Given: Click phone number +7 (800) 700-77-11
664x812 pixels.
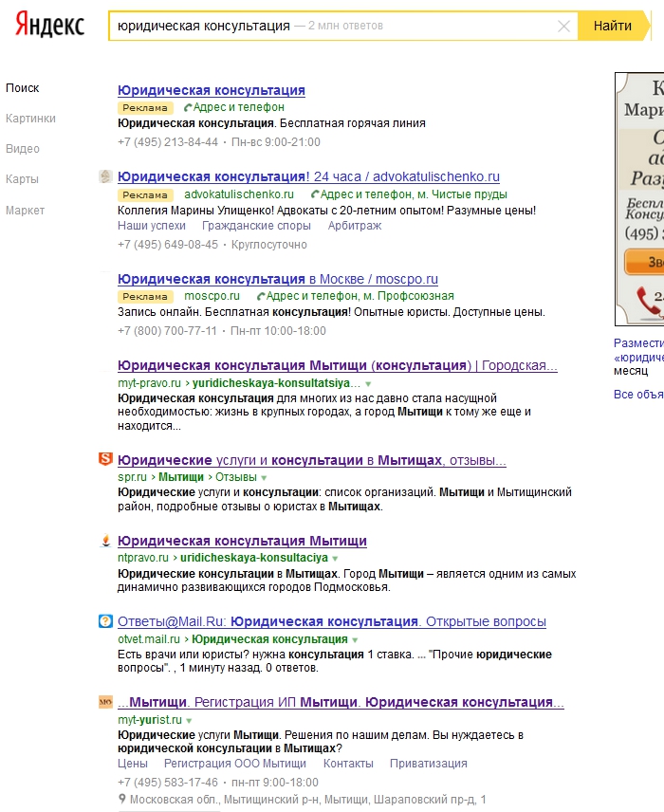Looking at the screenshot, I should 167,331.
